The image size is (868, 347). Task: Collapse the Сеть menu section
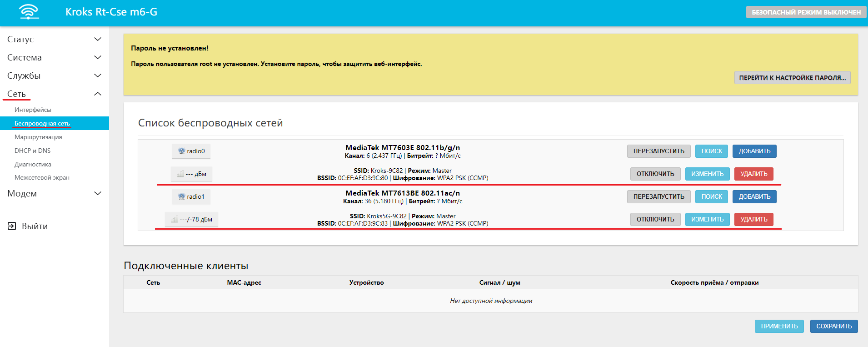(x=54, y=94)
